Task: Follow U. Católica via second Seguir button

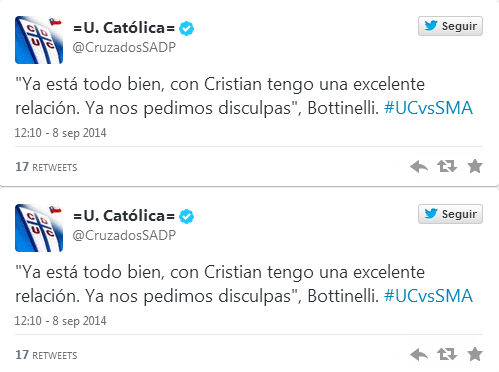Action: 450,214
